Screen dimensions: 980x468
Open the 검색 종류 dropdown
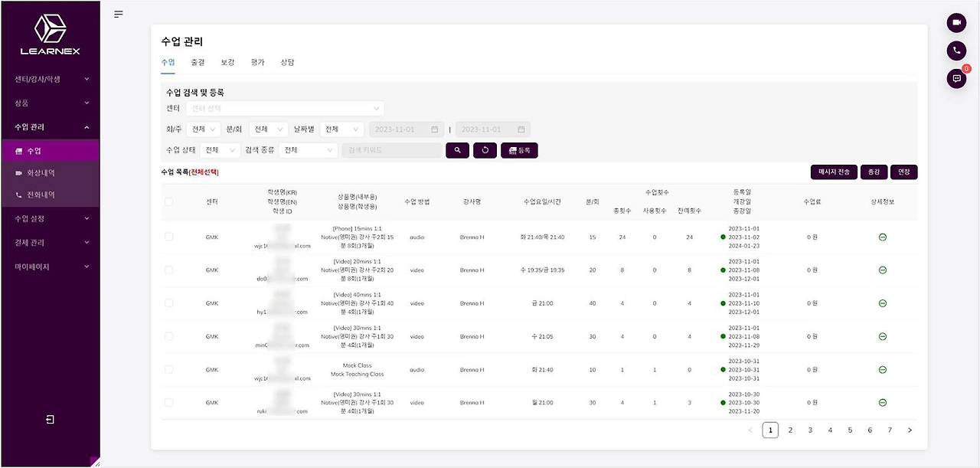pos(308,150)
